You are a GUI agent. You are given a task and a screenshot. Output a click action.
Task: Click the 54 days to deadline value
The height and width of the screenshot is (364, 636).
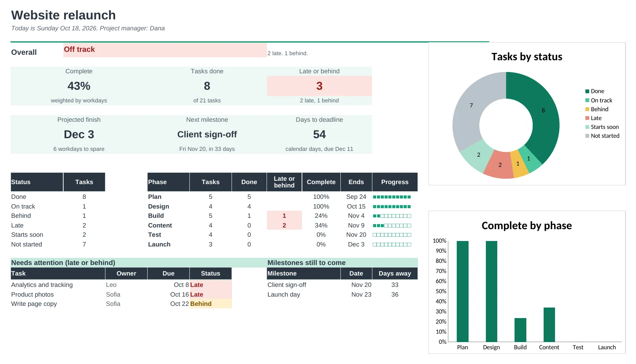tap(319, 134)
